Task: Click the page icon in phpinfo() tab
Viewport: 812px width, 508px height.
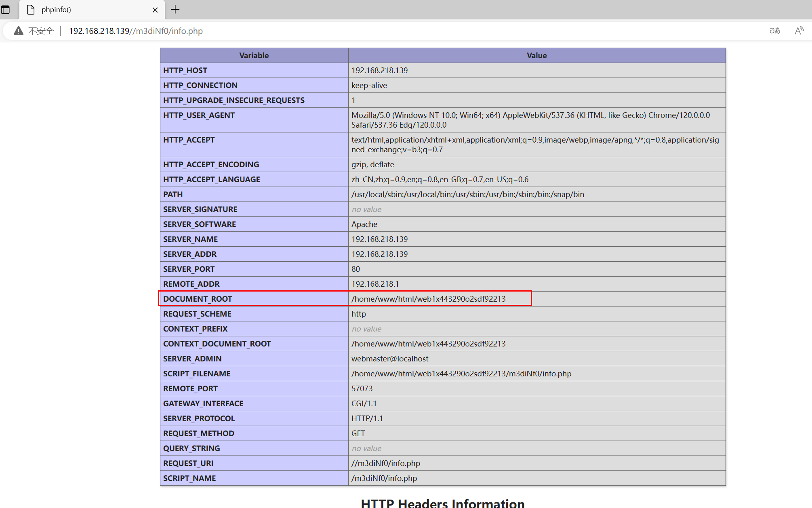Action: (31, 10)
